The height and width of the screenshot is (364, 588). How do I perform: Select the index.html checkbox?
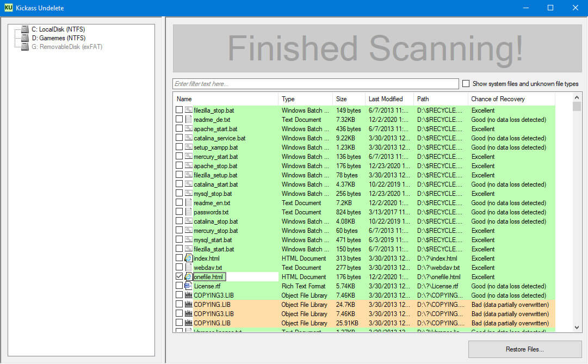tap(180, 258)
